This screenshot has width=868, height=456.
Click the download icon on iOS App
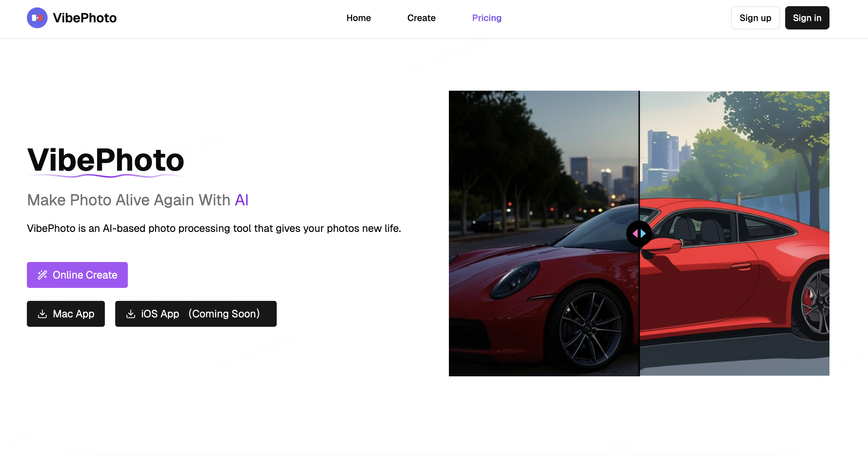[131, 314]
